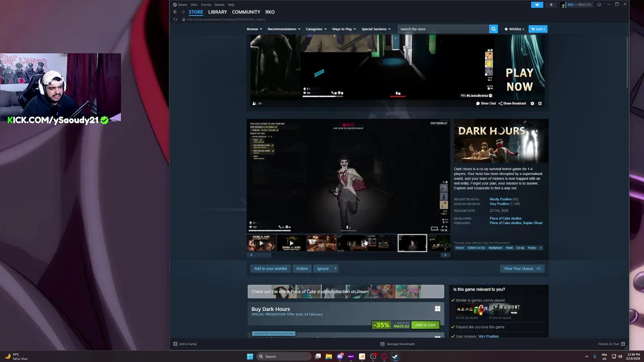Screen dimensions: 644x362
Task: Go back with the Steam back arrow
Action: point(175,12)
